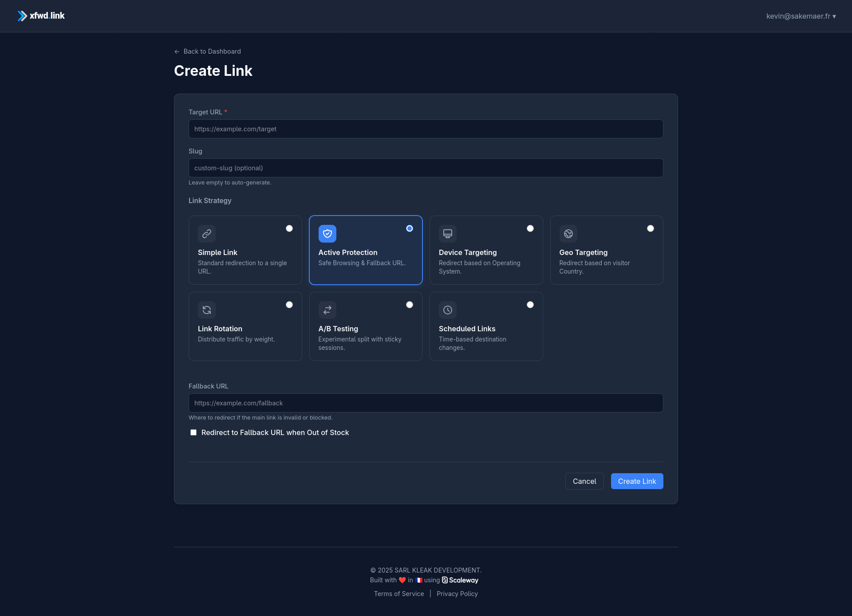Select the Scheduled Links radio button
The image size is (852, 616).
pyautogui.click(x=530, y=305)
